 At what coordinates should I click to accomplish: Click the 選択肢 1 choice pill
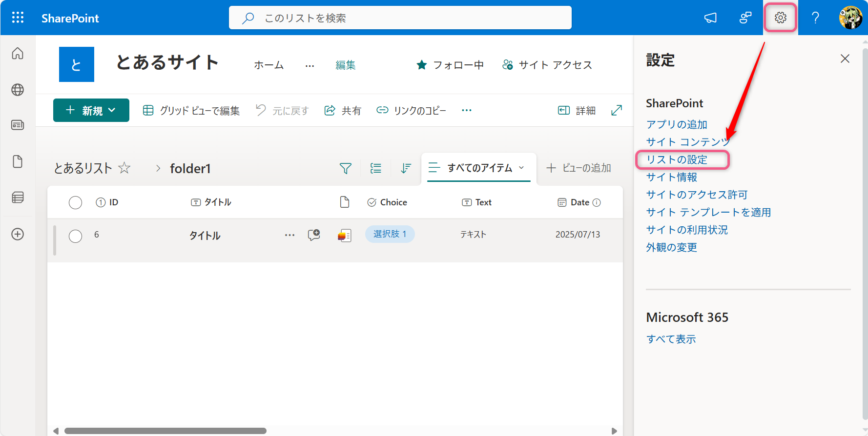[390, 234]
